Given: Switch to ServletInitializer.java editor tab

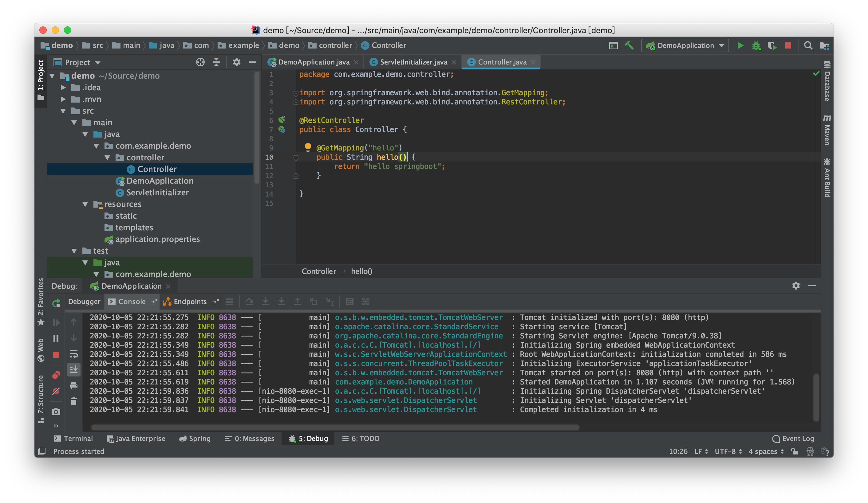Looking at the screenshot, I should pos(413,62).
